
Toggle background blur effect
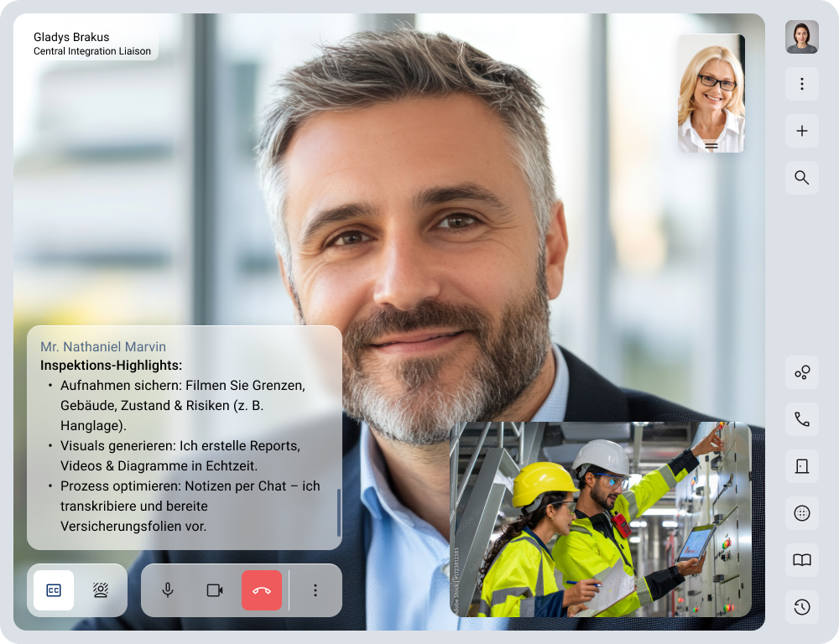pyautogui.click(x=101, y=590)
